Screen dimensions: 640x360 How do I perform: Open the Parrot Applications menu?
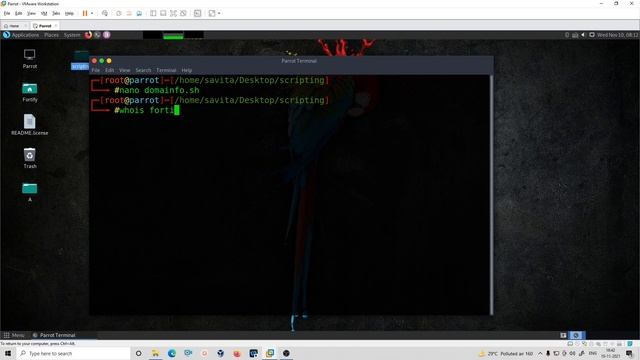[x=21, y=35]
